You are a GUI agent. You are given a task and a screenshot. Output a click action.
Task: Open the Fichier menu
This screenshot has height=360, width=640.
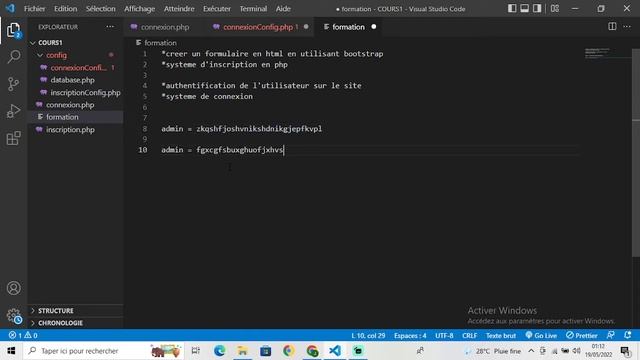[x=35, y=9]
